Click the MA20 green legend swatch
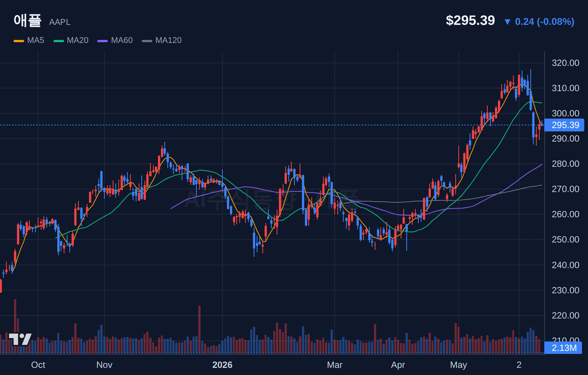Viewport: 588px width, 375px height. tap(59, 41)
